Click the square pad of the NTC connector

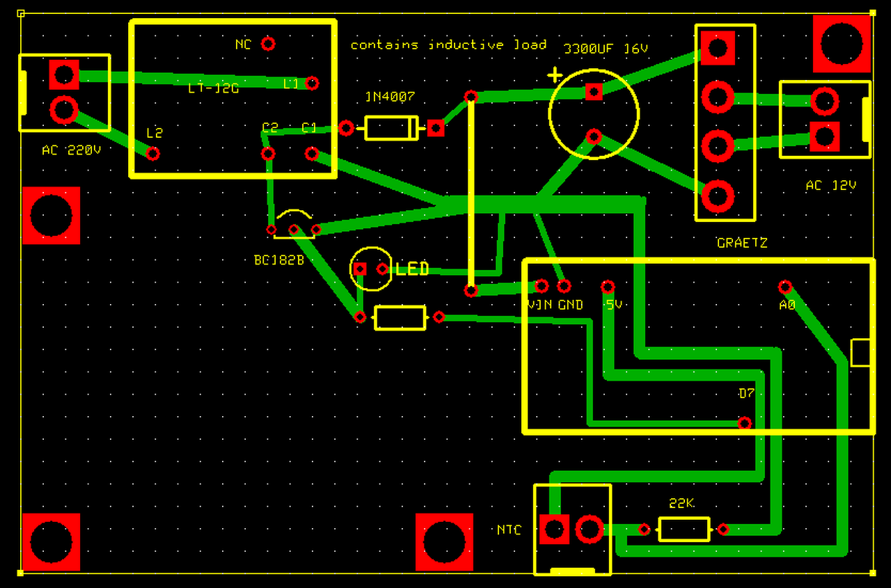click(554, 530)
